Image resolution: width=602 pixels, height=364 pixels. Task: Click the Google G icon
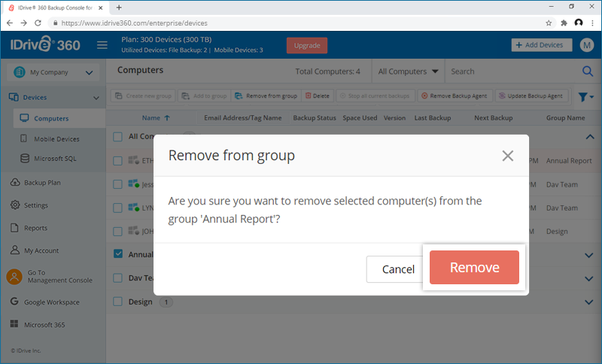[14, 302]
